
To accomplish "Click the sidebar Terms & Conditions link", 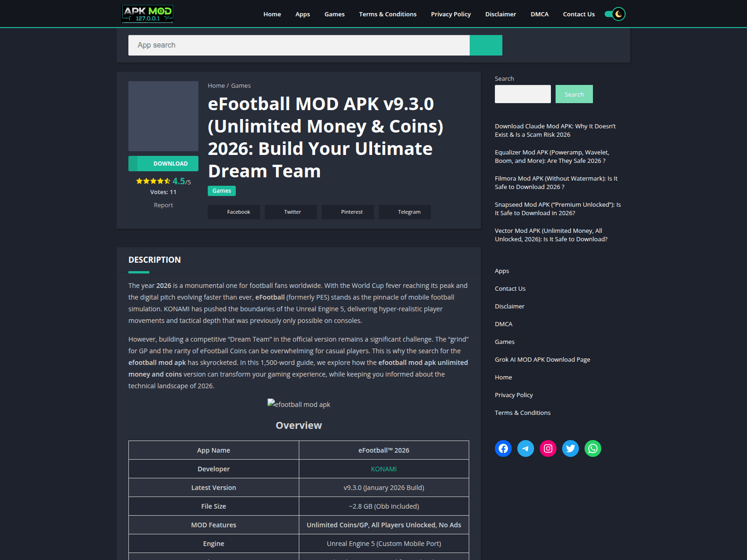I will [522, 413].
